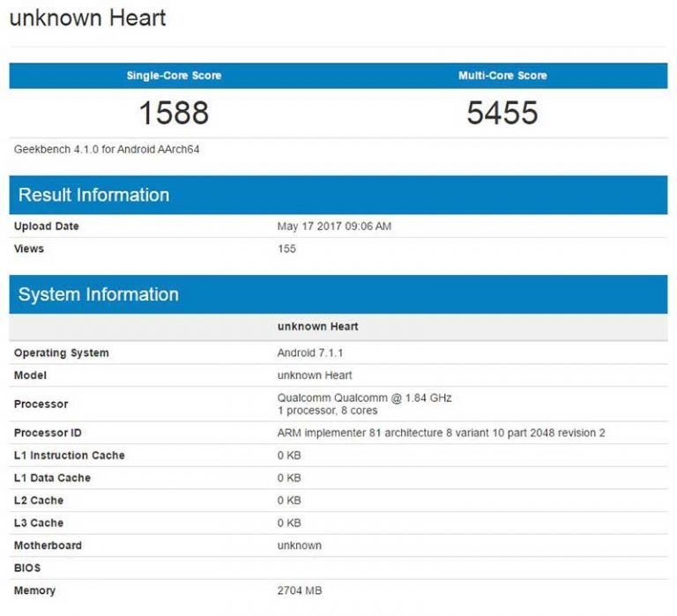Click the 155 views count

tap(286, 249)
